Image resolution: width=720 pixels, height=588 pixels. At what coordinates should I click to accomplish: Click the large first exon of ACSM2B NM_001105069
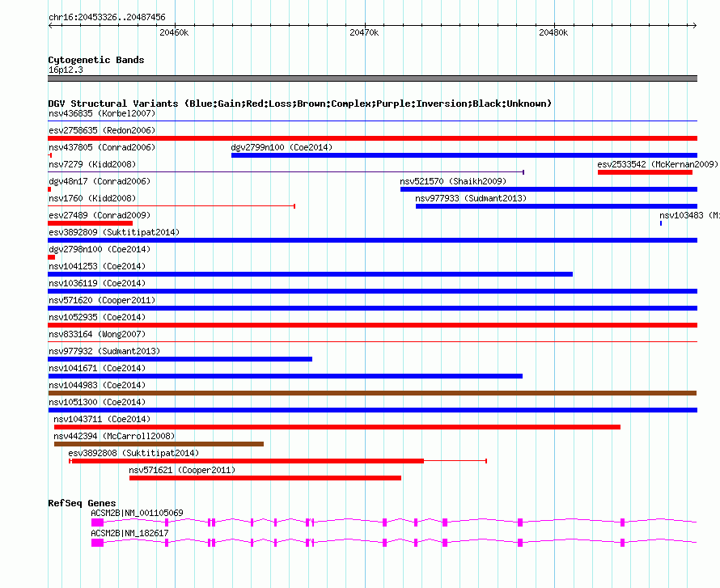click(x=97, y=522)
